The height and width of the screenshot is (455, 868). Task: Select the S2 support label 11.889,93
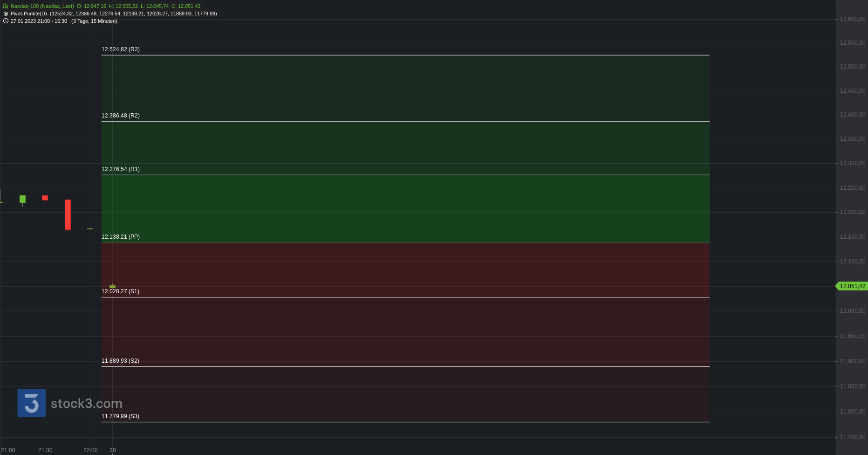point(120,361)
